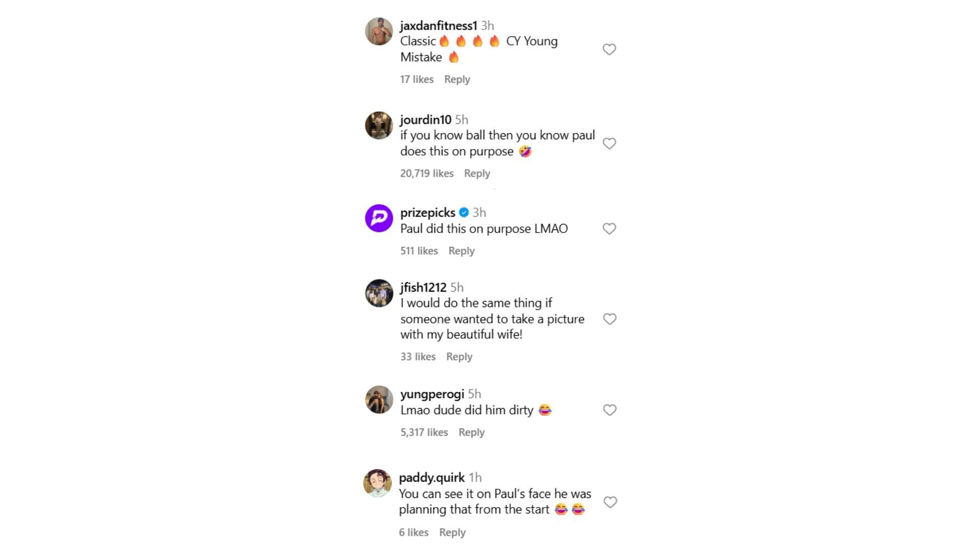Like paddy.quirk's comment using the heart
Viewport: 980px width, 551px height.
609,503
